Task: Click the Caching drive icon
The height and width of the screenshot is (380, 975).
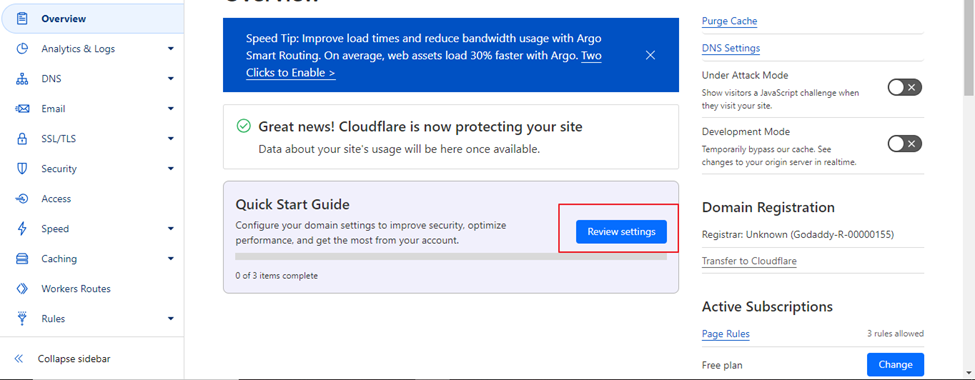Action: (x=22, y=259)
